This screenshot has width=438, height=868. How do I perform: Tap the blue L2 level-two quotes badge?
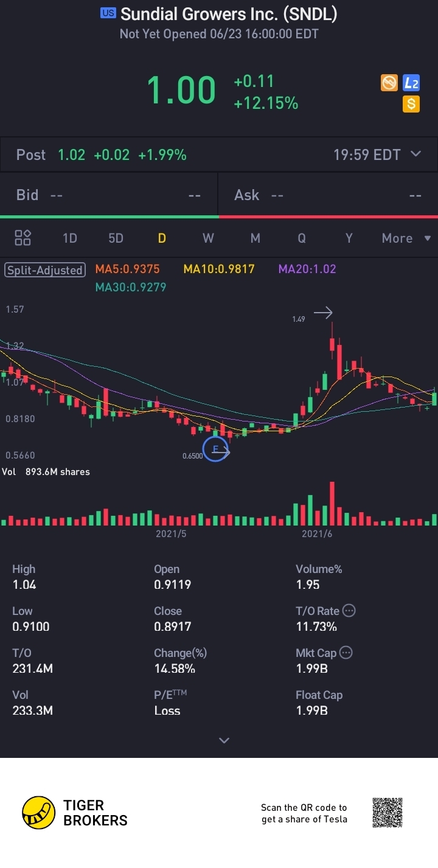point(411,83)
